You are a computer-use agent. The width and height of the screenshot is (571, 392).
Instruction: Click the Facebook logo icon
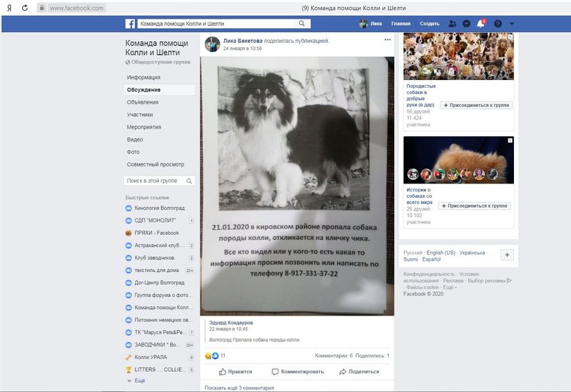point(130,24)
